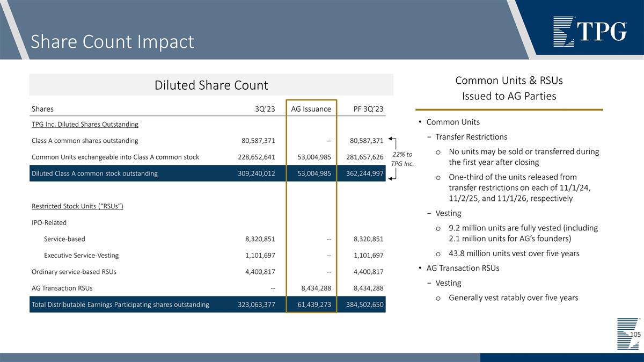Click the TPG logo in the header

(x=589, y=31)
